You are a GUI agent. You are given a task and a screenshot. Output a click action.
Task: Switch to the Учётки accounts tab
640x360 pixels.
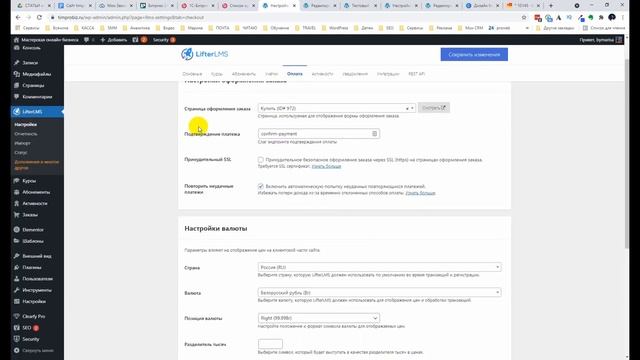[271, 74]
